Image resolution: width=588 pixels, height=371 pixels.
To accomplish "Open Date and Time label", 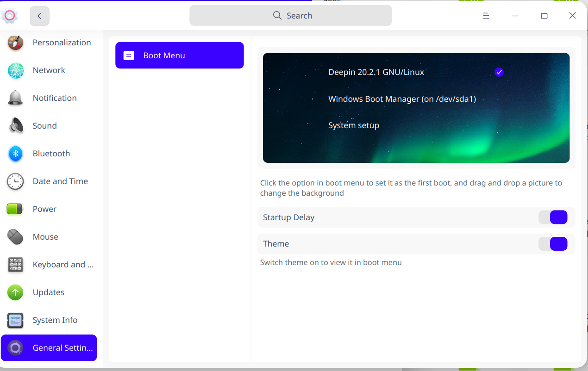I will pyautogui.click(x=60, y=181).
